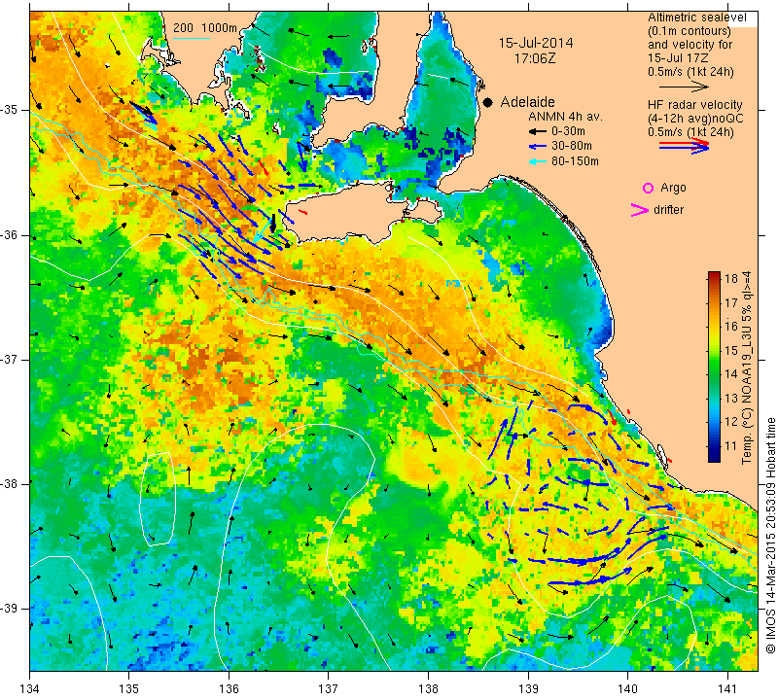Click the '30-80m' depth range label

(x=572, y=147)
